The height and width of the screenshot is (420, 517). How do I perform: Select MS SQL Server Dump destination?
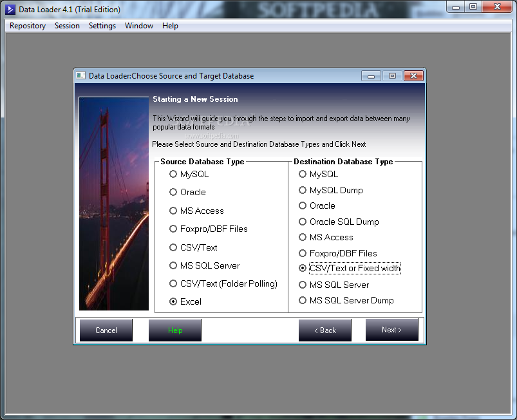[x=346, y=301]
